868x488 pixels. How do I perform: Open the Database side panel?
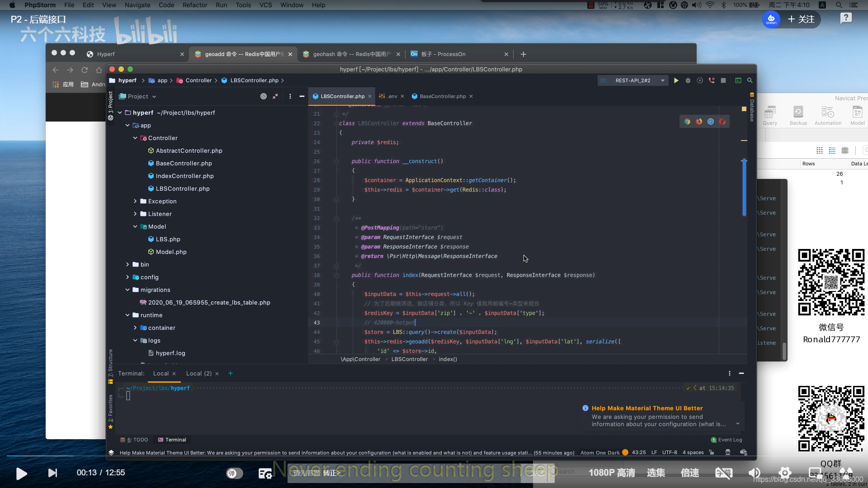752,108
